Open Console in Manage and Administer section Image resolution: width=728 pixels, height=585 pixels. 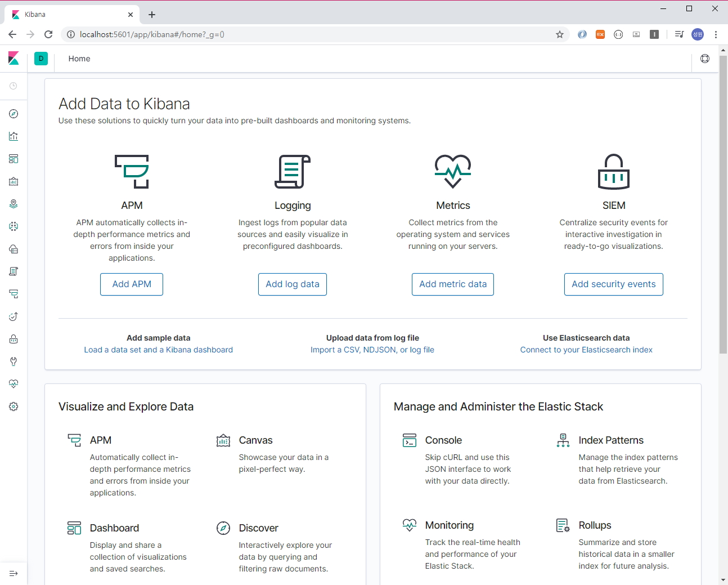pyautogui.click(x=443, y=440)
